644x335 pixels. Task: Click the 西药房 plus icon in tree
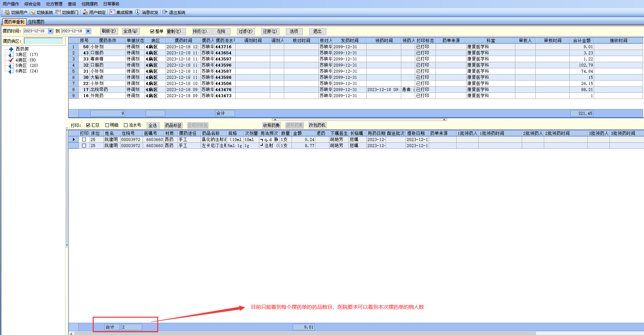(x=11, y=49)
